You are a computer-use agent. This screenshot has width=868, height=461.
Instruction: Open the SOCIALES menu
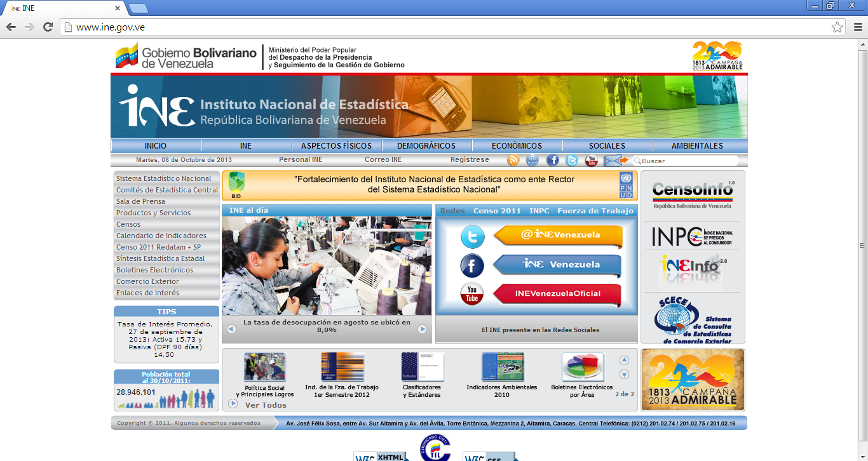click(607, 146)
